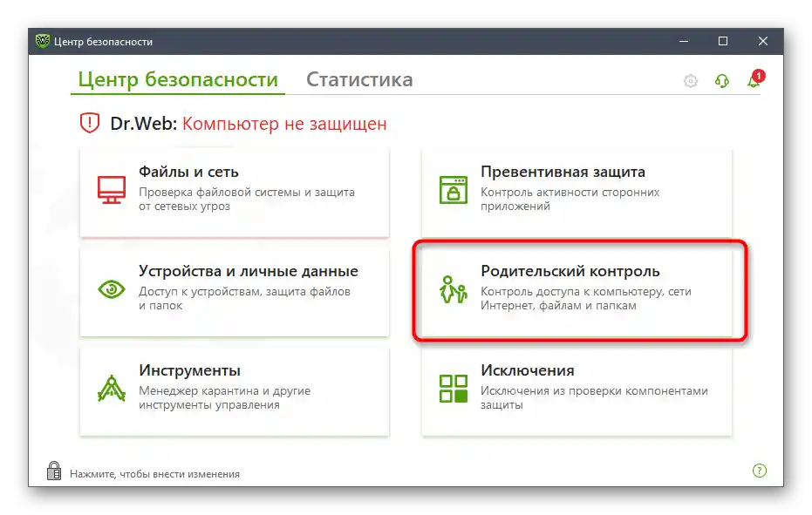Click the Dr.Web spider icon in title bar
Screen dimensions: 812x515
click(43, 41)
